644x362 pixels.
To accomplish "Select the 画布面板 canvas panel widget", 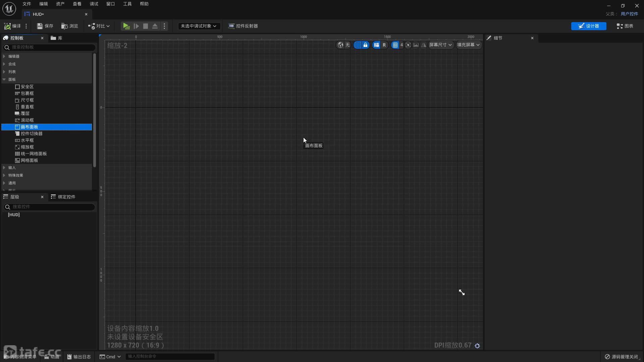I will [47, 127].
